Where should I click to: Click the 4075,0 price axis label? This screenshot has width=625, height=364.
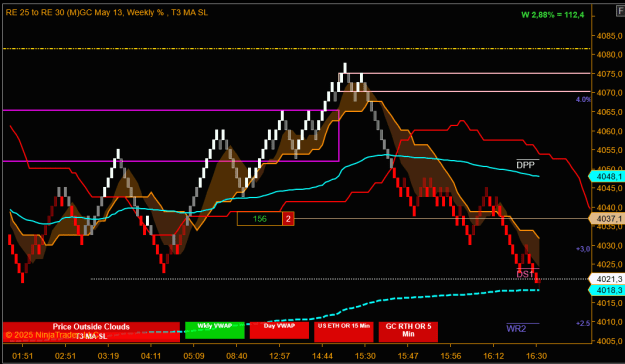[x=609, y=74]
